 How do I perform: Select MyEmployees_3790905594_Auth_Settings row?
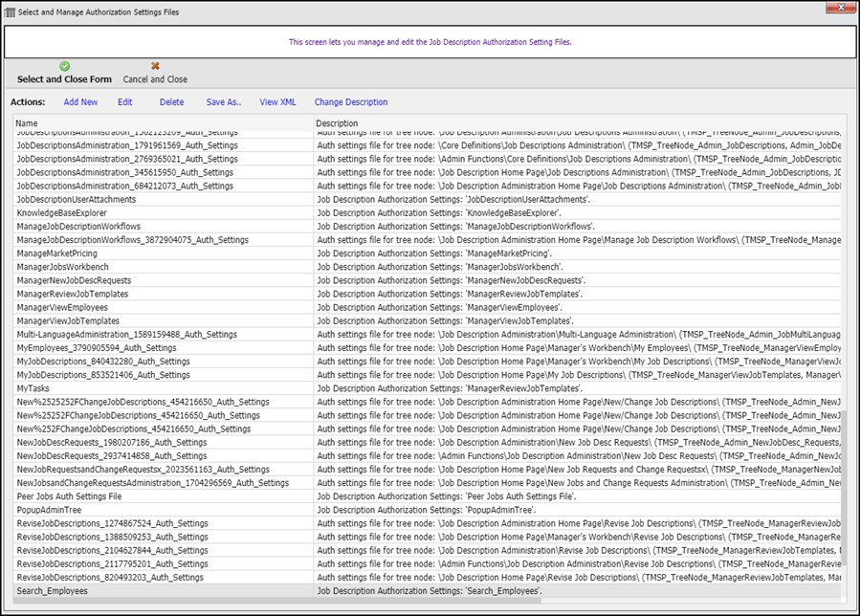[x=428, y=348]
